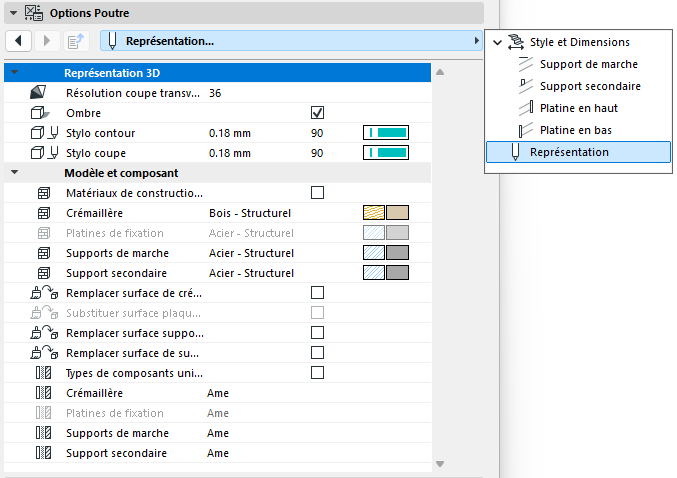Click the Stylo coupe 0.18 mm value
The height and width of the screenshot is (478, 677).
click(x=230, y=153)
